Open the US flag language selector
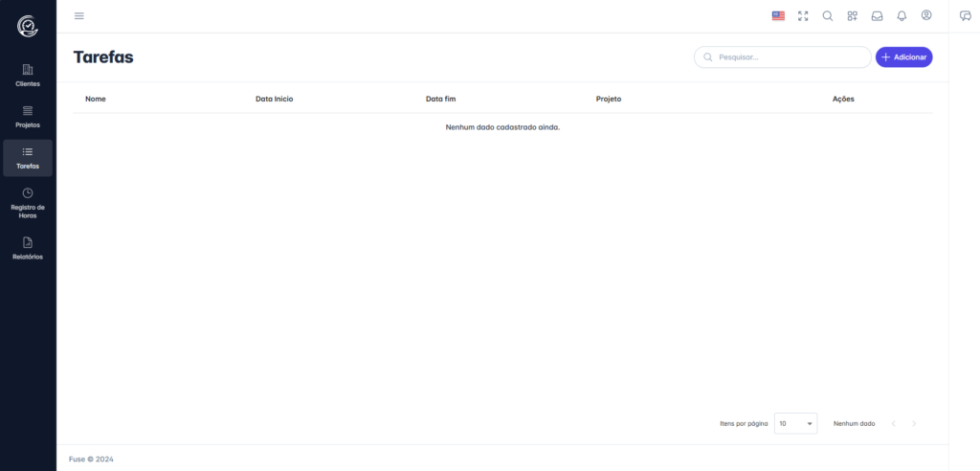Image resolution: width=980 pixels, height=471 pixels. [x=778, y=15]
